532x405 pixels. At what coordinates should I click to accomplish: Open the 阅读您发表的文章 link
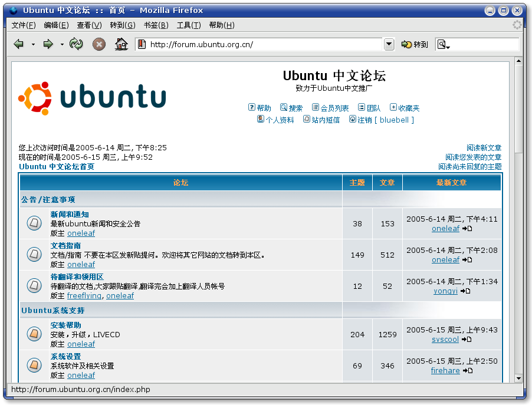tap(473, 157)
